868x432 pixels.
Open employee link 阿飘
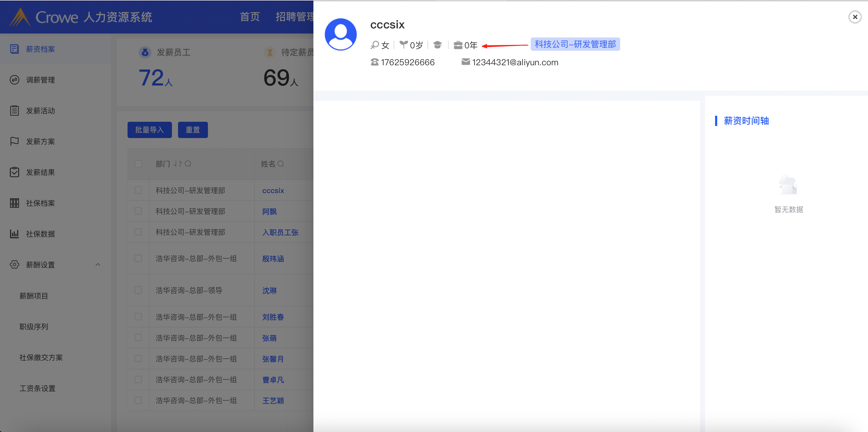[x=269, y=211]
